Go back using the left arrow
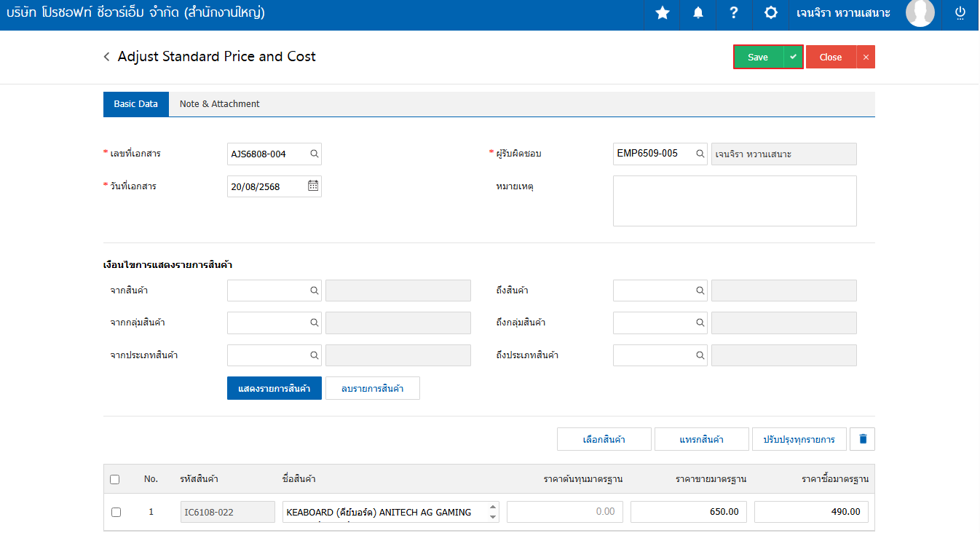 [107, 57]
